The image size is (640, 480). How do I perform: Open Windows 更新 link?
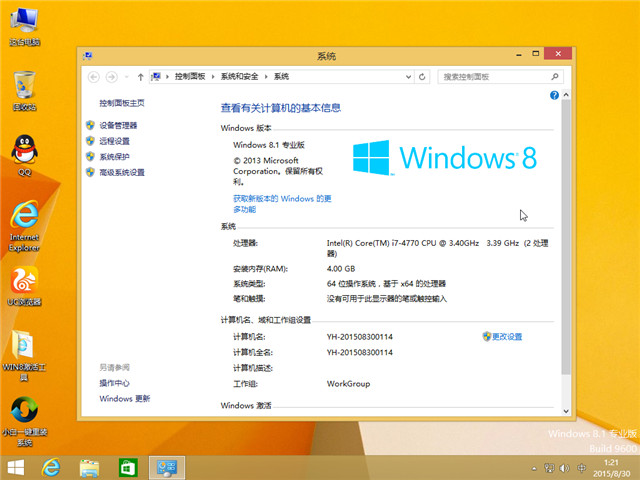[125, 398]
